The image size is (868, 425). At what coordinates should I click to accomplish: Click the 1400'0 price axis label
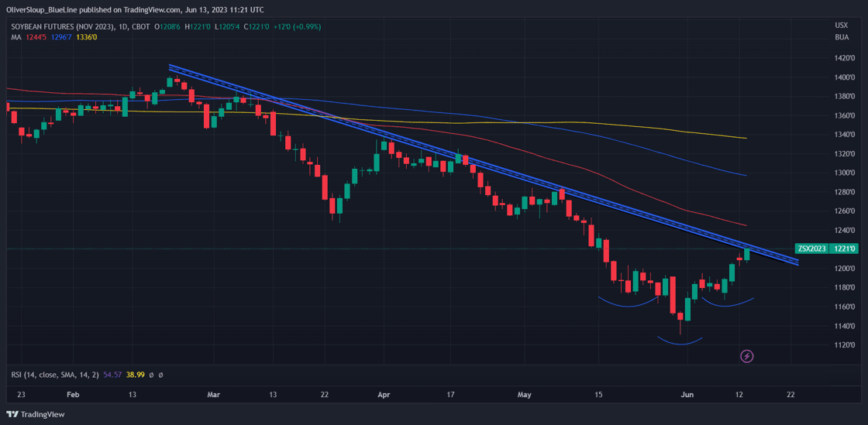(x=845, y=77)
